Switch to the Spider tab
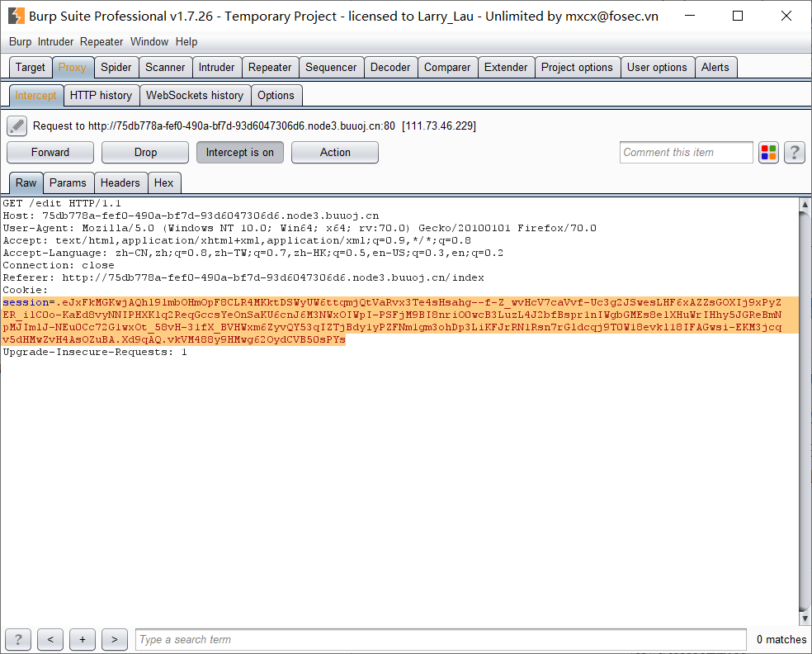The width and height of the screenshot is (812, 654). pyautogui.click(x=116, y=68)
